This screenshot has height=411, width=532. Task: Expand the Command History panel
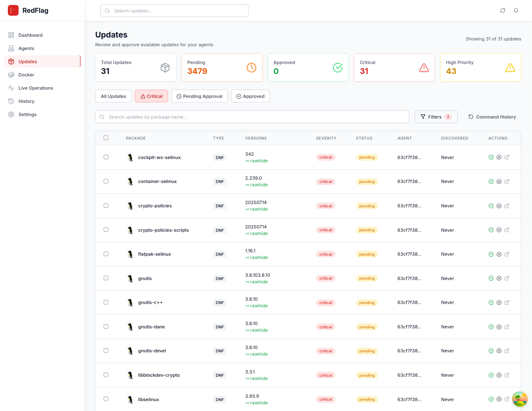[492, 116]
